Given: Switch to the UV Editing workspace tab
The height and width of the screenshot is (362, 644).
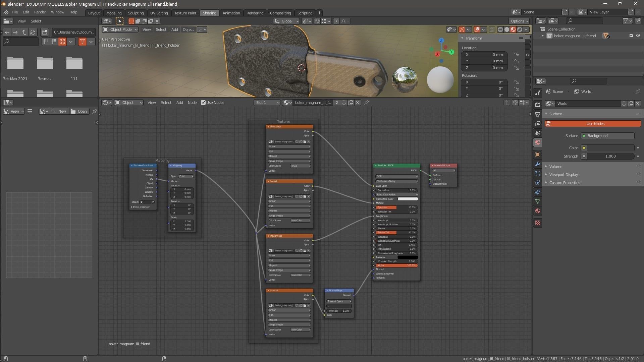Looking at the screenshot, I should click(159, 13).
